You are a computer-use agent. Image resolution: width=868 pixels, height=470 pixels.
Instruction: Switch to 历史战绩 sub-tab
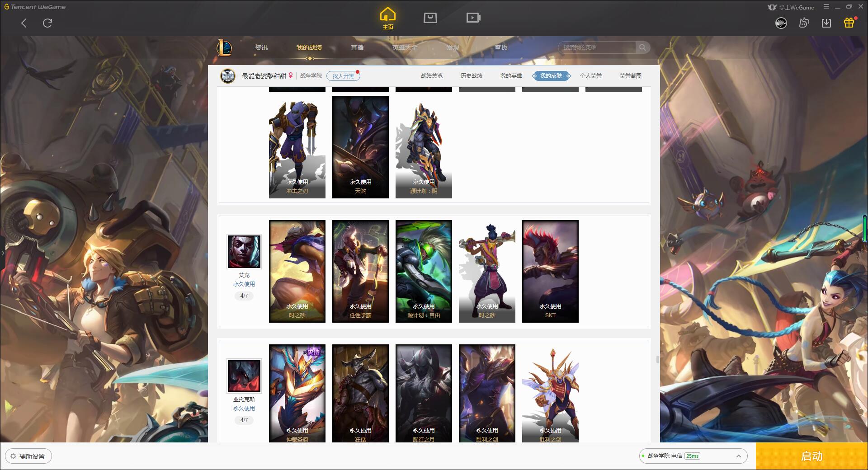[x=472, y=76]
